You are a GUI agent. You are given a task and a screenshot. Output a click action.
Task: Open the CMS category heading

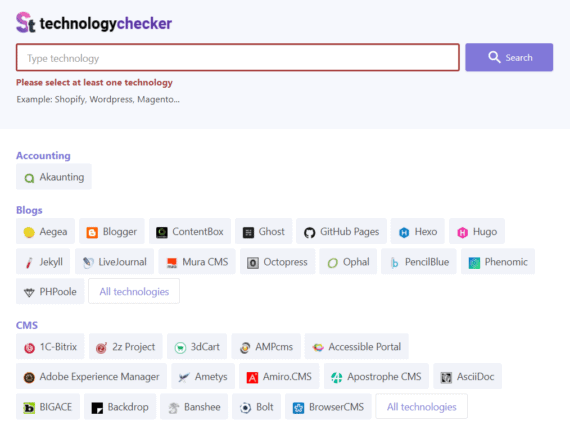[27, 325]
